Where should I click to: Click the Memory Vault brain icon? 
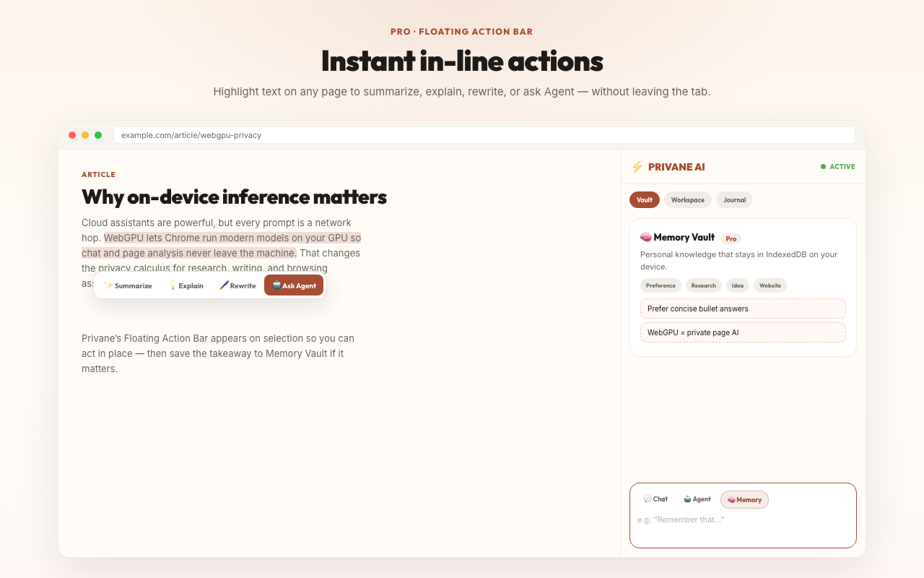(x=646, y=237)
